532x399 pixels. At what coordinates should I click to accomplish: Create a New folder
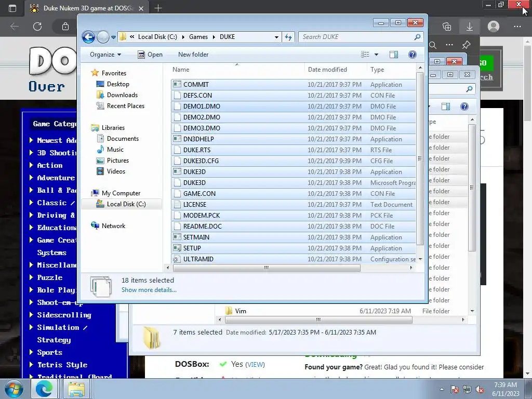point(193,55)
